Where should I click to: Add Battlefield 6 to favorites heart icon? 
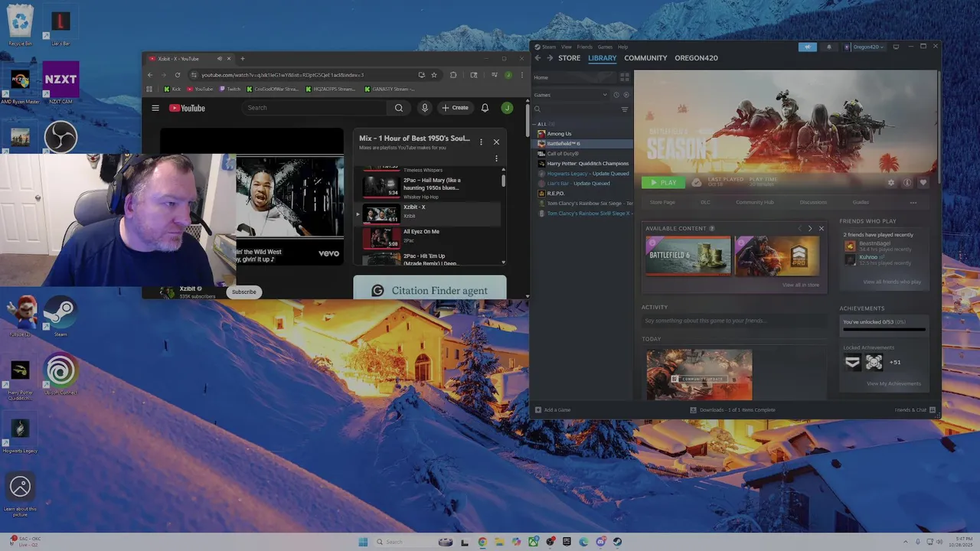(x=923, y=183)
